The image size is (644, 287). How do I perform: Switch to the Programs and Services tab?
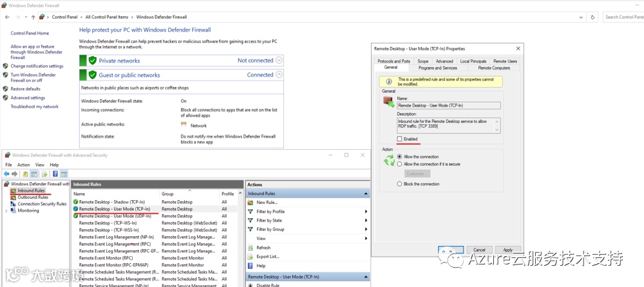click(437, 68)
